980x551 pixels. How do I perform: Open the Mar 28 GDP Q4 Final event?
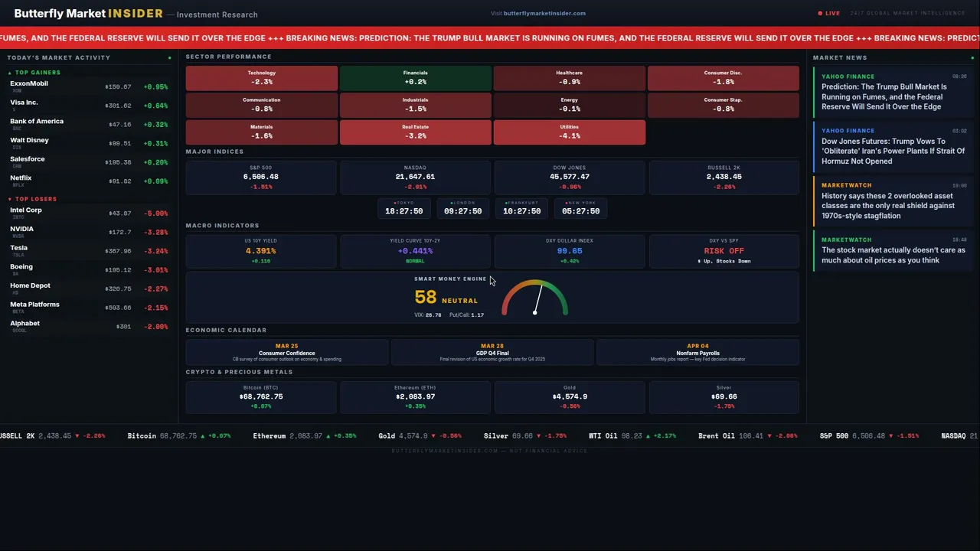click(492, 352)
